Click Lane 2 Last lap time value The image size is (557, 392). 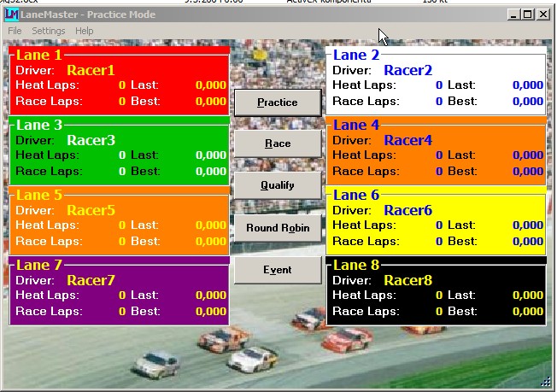click(x=527, y=85)
